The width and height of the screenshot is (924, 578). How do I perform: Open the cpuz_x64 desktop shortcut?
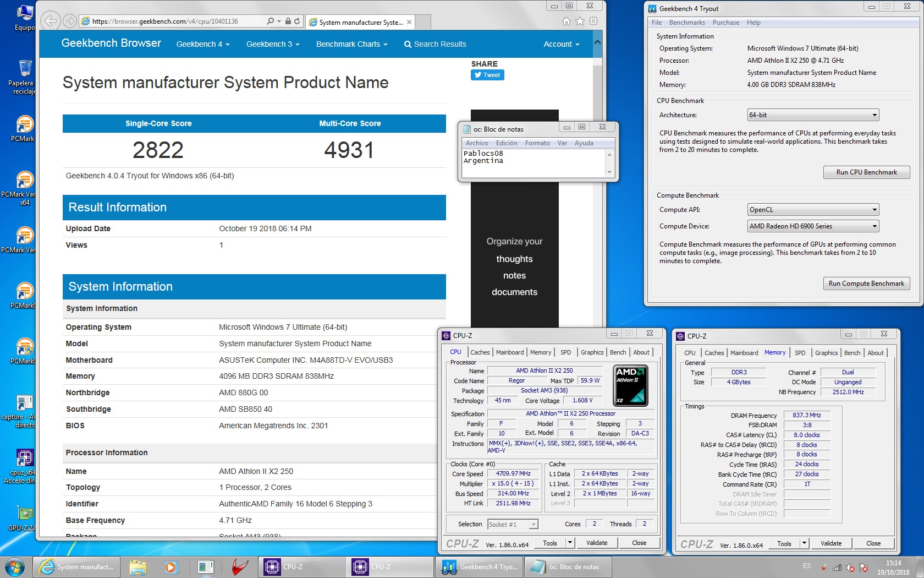[24, 466]
